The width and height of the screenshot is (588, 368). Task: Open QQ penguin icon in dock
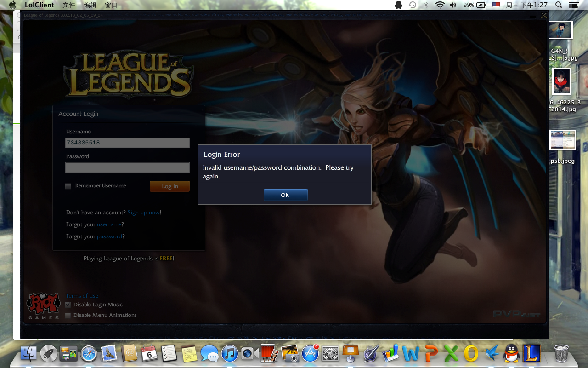point(511,353)
